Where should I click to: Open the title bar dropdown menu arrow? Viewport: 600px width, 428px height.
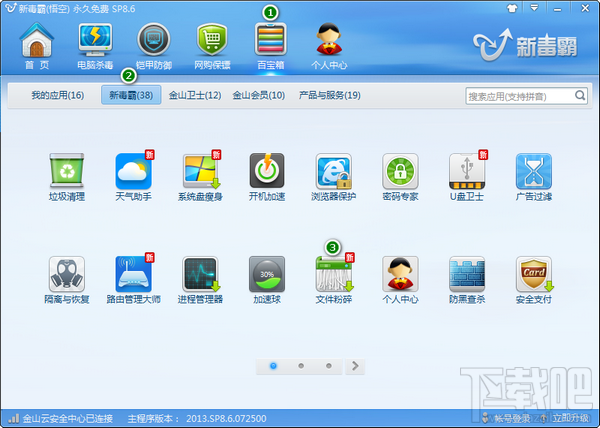coord(534,8)
